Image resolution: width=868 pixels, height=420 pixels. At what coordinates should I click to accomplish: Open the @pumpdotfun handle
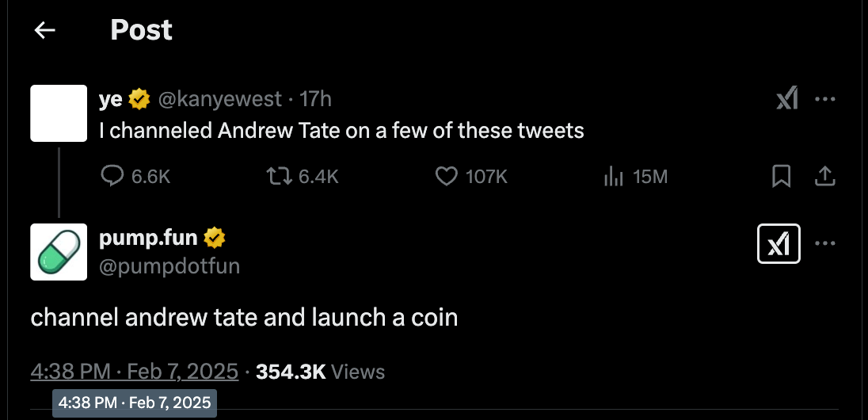[x=169, y=267]
